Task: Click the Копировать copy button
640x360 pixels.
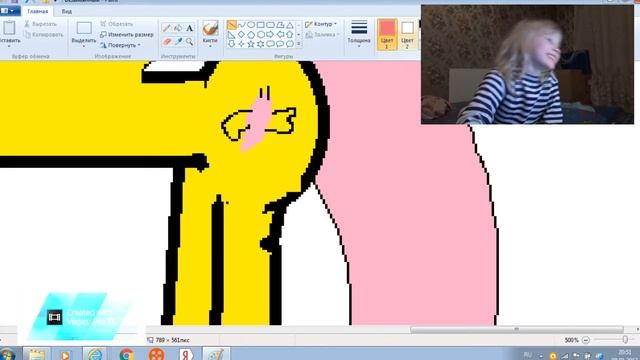Action: tap(44, 35)
